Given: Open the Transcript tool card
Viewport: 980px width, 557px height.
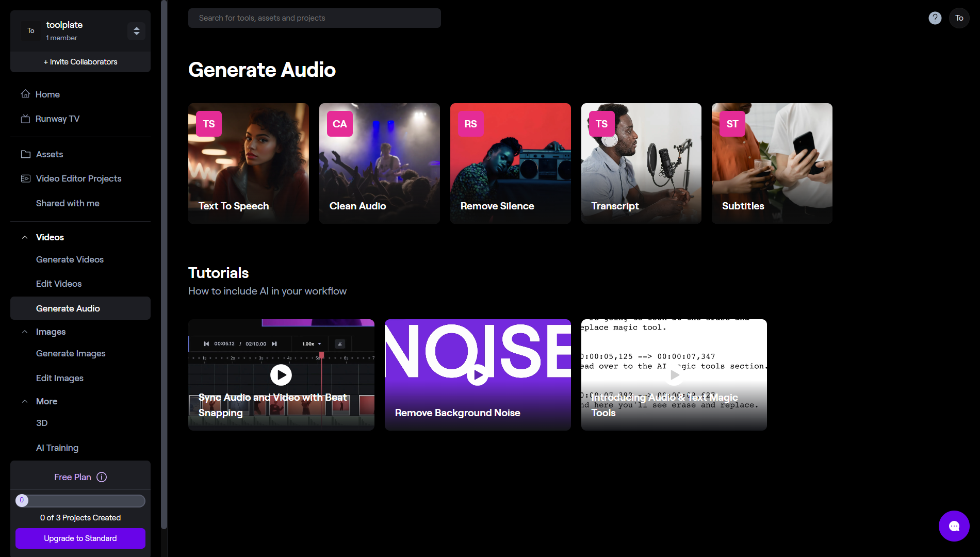Looking at the screenshot, I should [641, 163].
